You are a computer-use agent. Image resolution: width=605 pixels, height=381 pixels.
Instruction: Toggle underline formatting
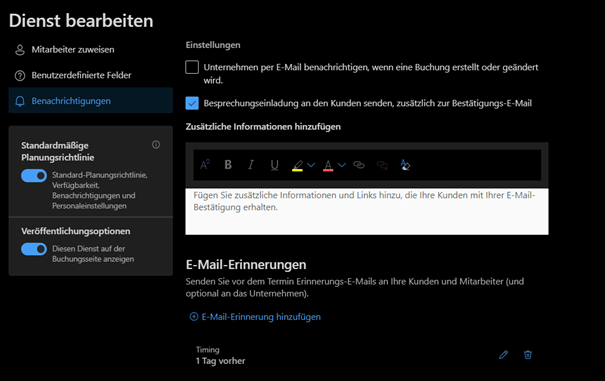(x=274, y=165)
